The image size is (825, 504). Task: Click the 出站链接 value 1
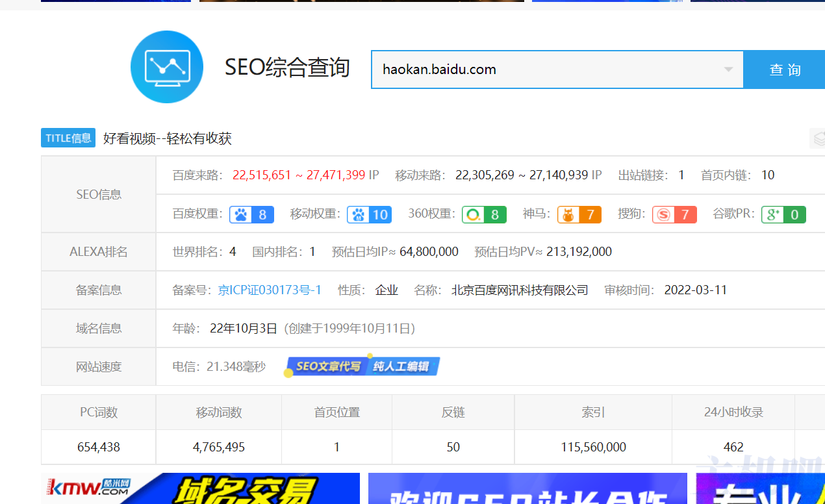[x=681, y=175]
